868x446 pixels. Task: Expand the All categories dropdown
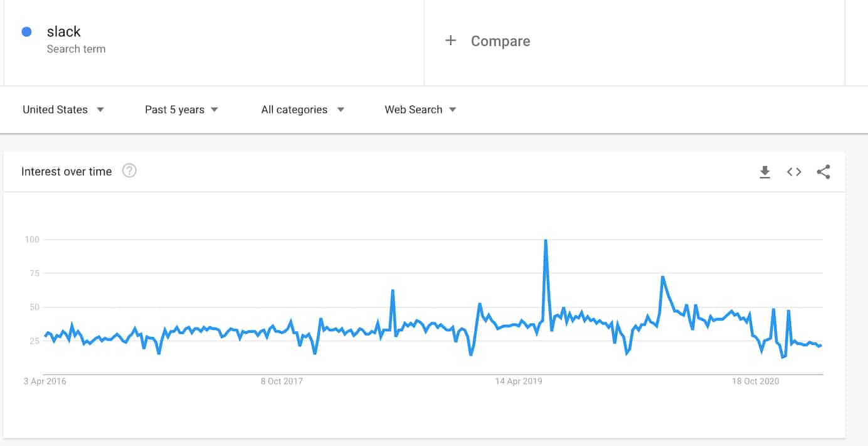coord(303,110)
